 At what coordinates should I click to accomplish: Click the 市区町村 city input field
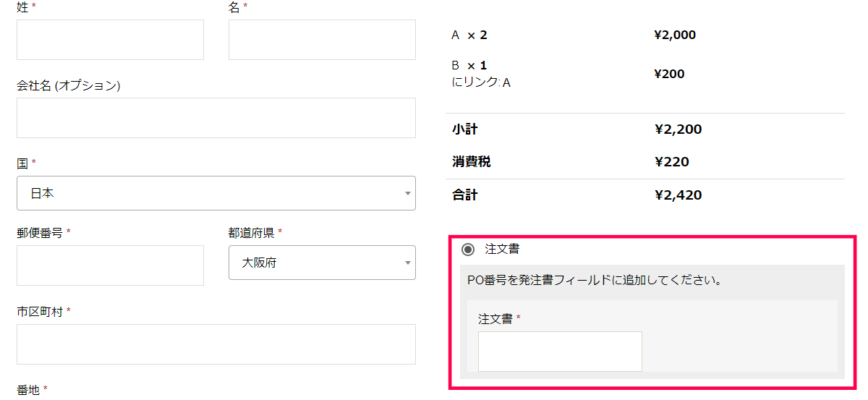click(x=216, y=344)
